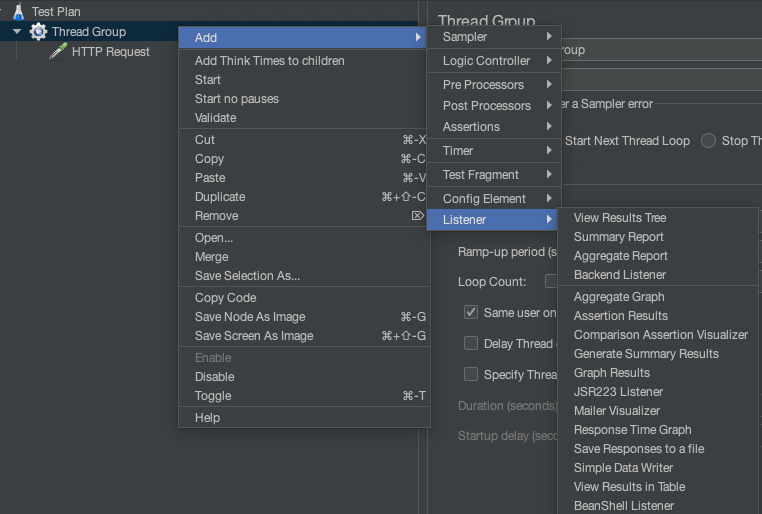Screen dimensions: 762x514
Task: Choose Save Responses to a file
Action: click(x=658, y=448)
